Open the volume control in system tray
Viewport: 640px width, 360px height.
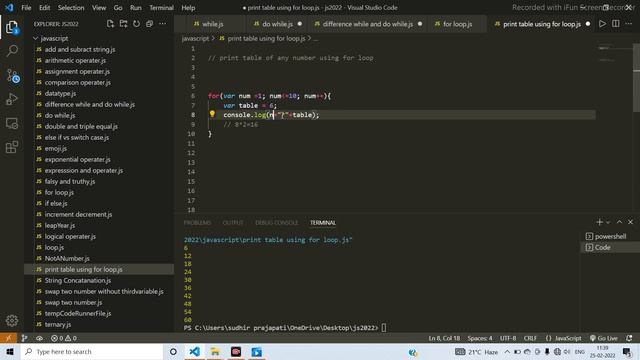coord(567,351)
